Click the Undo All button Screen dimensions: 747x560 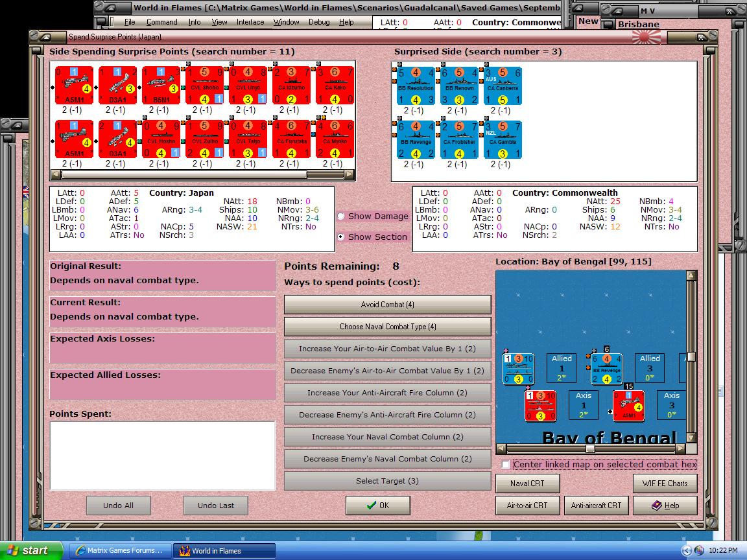pos(119,506)
